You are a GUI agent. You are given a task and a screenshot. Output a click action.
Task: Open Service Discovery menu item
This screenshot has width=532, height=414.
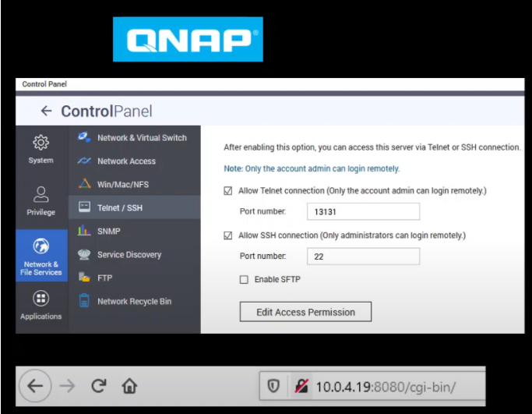135,254
